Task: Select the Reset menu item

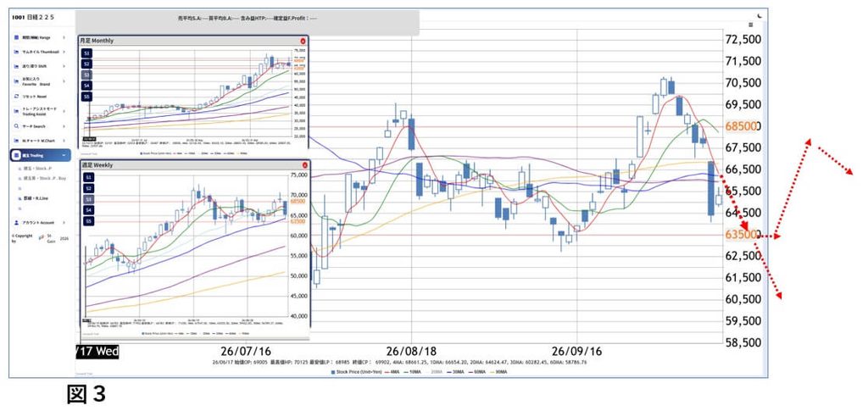Action: click(x=40, y=97)
